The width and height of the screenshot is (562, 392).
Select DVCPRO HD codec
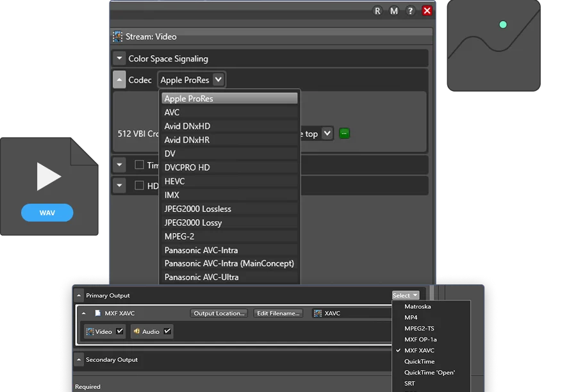tap(229, 167)
